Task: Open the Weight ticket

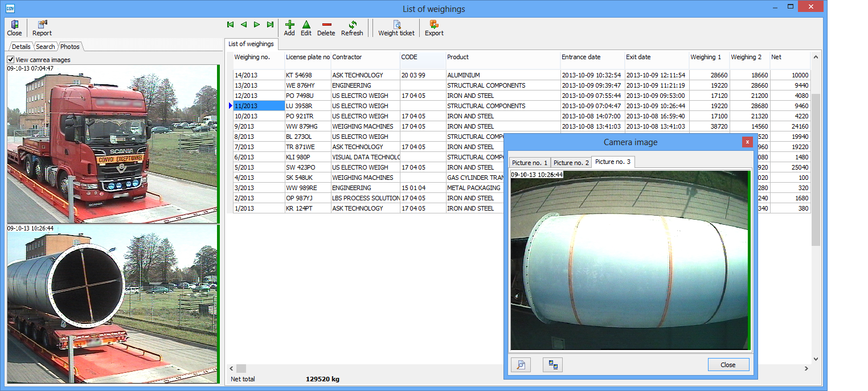Action: [396, 27]
